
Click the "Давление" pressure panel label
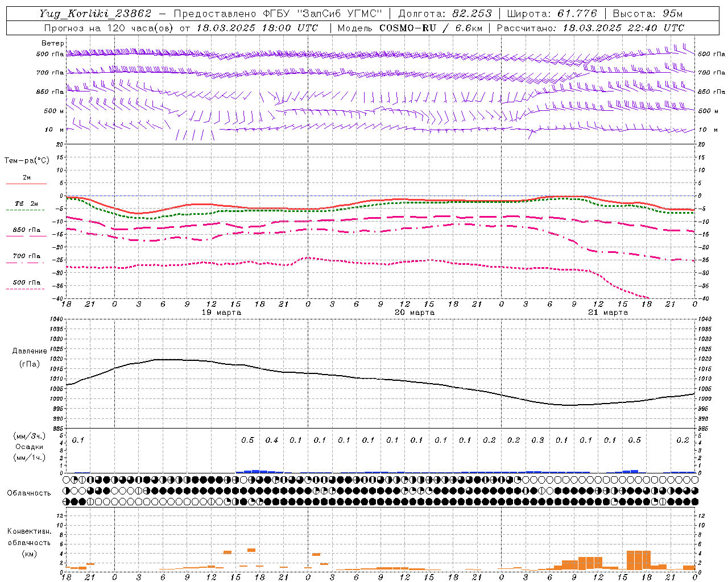pos(30,351)
